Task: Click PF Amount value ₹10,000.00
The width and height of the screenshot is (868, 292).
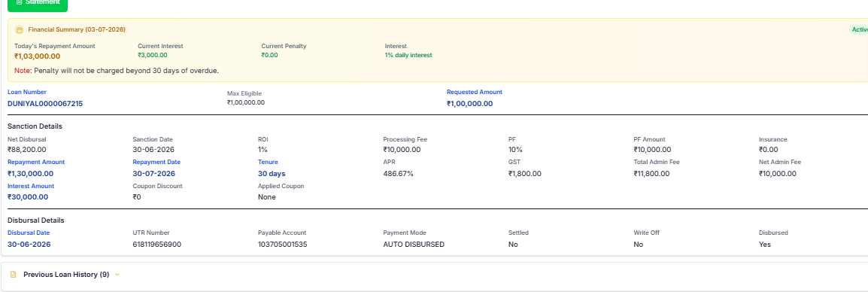Action: 653,150
